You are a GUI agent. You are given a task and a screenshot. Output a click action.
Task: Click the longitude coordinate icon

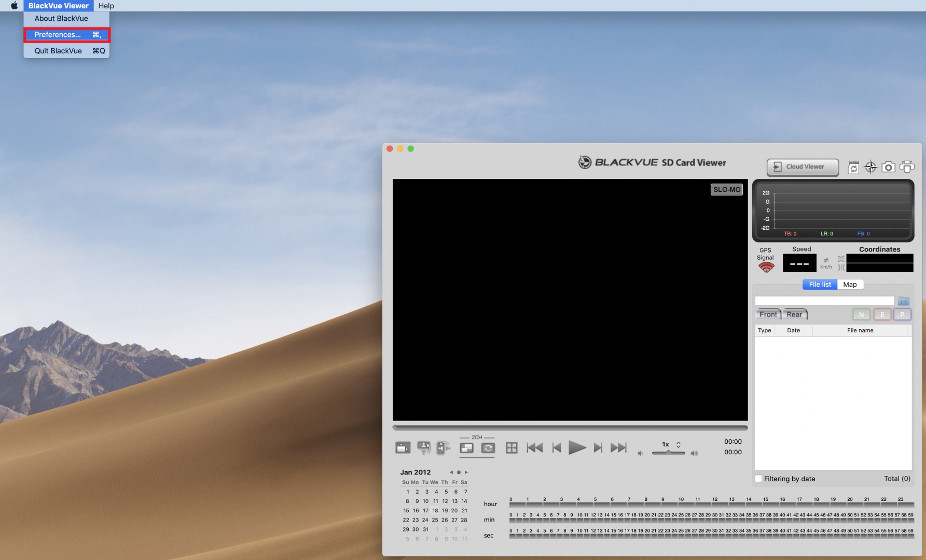point(841,268)
